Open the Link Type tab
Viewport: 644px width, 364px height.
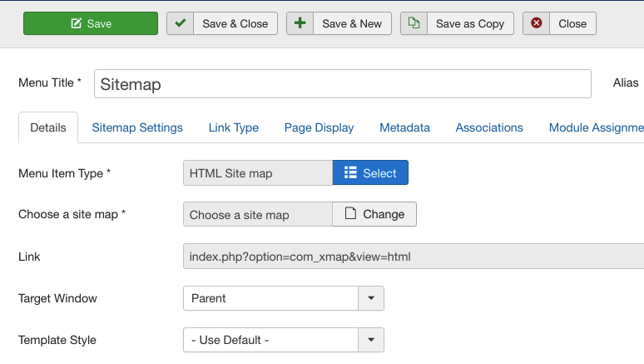click(x=233, y=127)
